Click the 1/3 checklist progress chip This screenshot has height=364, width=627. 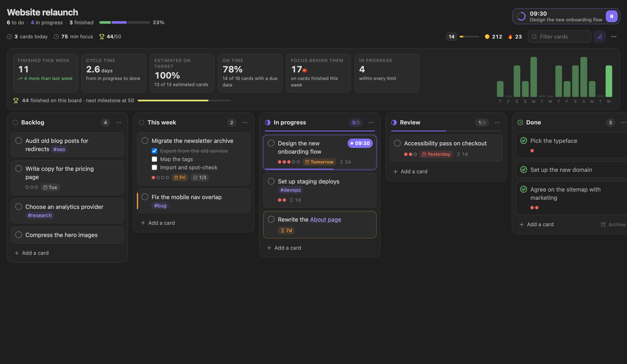(x=200, y=177)
